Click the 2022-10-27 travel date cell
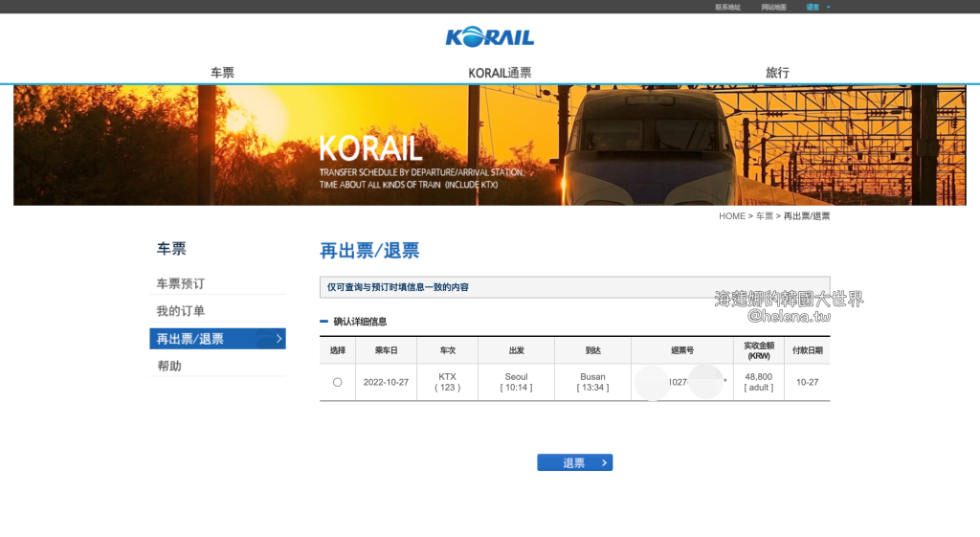The image size is (980, 537). tap(386, 382)
